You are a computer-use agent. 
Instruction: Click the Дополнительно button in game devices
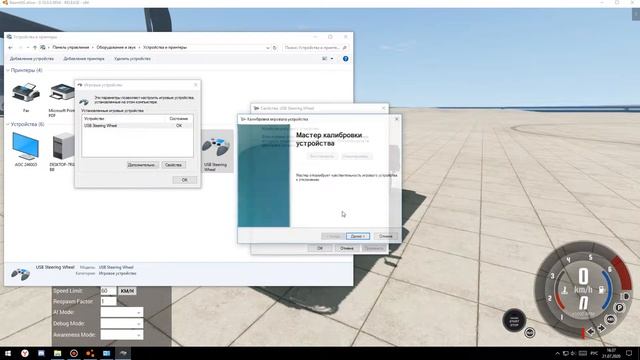click(x=142, y=165)
